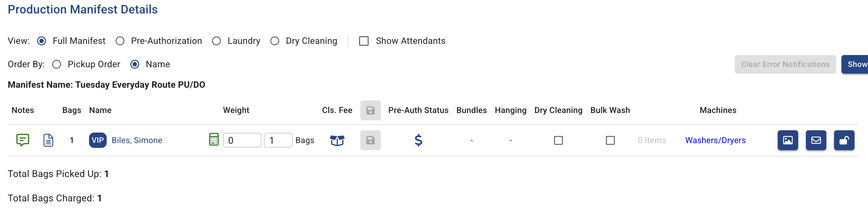Click the open box Cls. Fee icon
Viewport: 868px width, 210px height.
click(337, 140)
